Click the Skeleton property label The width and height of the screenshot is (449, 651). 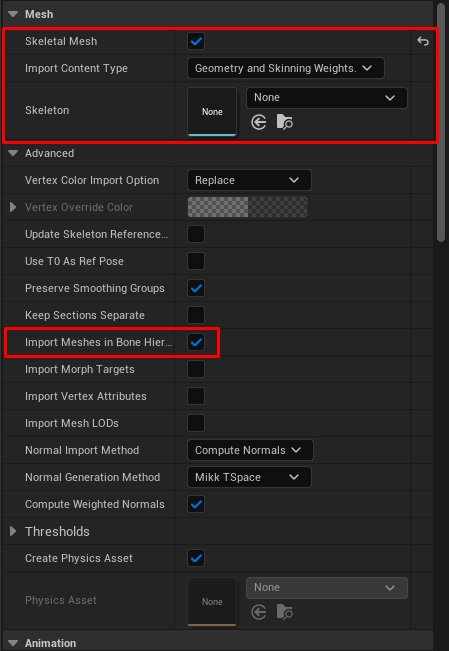(47, 110)
